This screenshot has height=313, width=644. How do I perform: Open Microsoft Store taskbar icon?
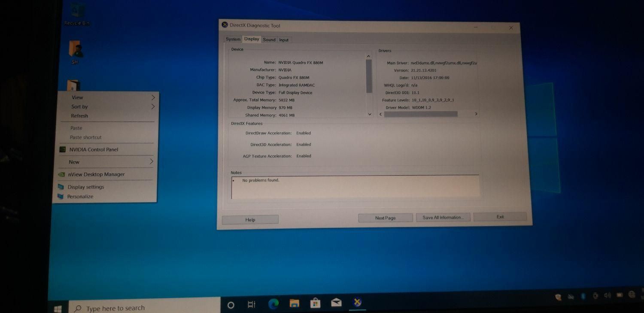point(316,303)
